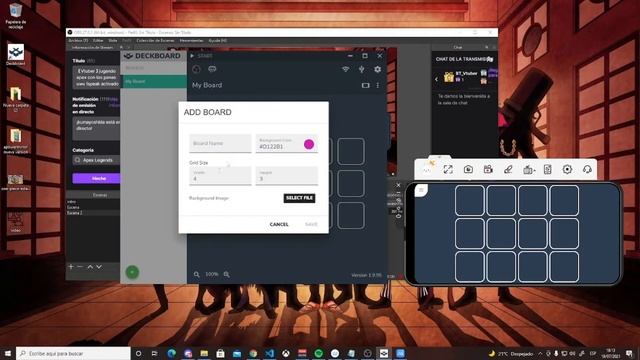
Task: Select Escena 2 in OBS scenes list
Action: coord(93,213)
